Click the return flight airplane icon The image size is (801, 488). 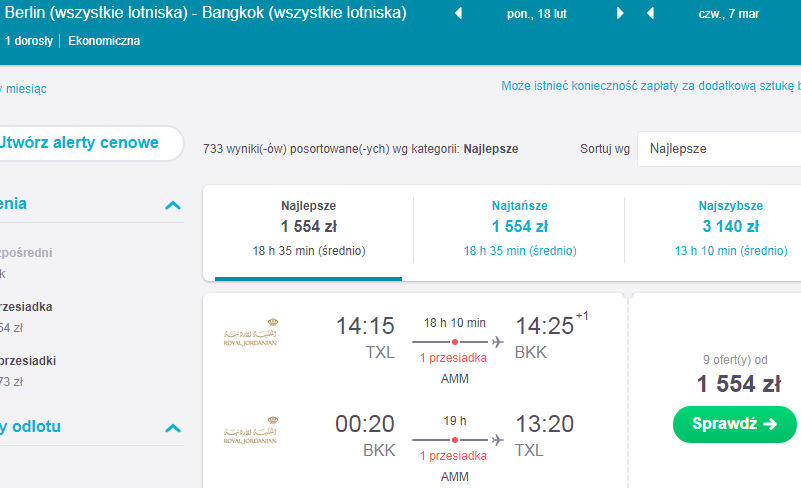498,439
